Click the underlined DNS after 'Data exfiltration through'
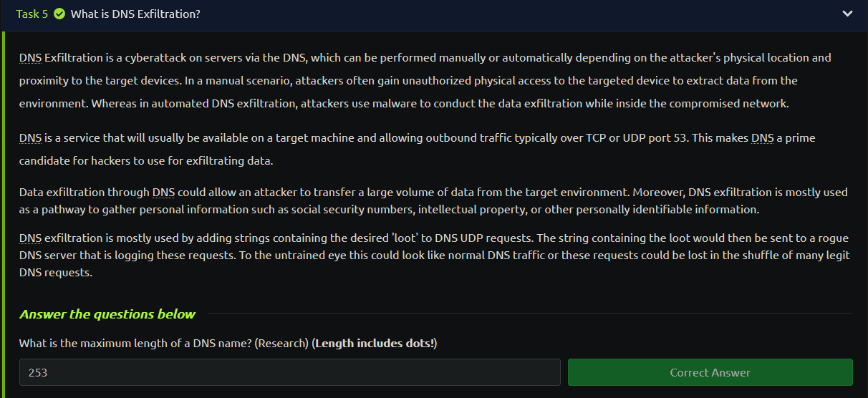Screen dimensions: 868x398 163,192
